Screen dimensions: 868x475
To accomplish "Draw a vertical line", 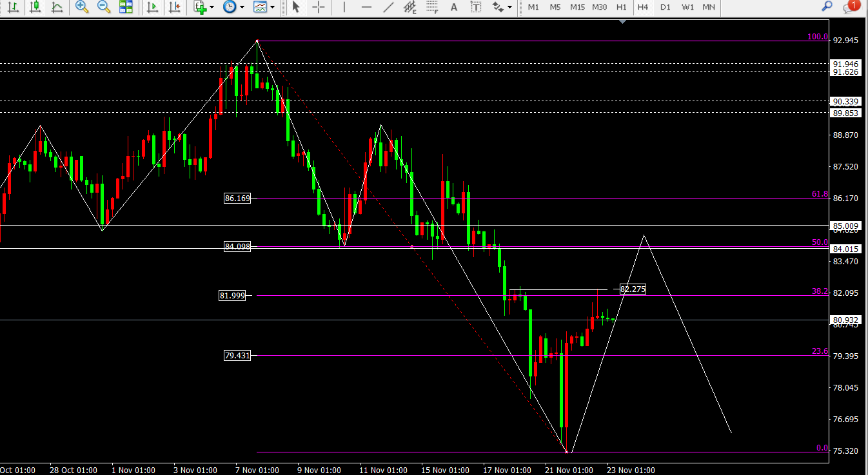I will (x=344, y=7).
